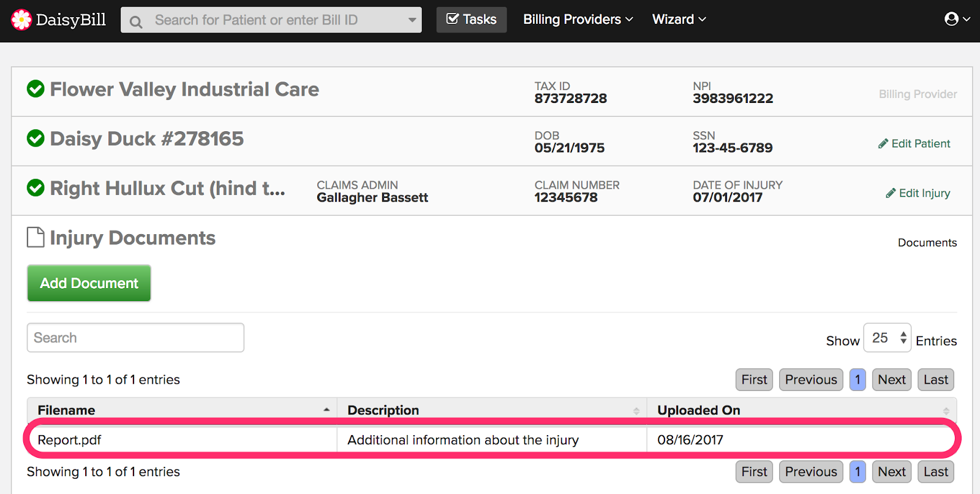The height and width of the screenshot is (494, 980).
Task: Click the claim number 12345678
Action: pyautogui.click(x=566, y=197)
